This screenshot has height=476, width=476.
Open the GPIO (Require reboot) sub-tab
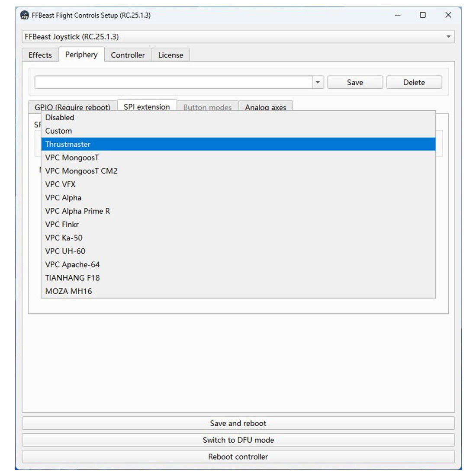[72, 107]
